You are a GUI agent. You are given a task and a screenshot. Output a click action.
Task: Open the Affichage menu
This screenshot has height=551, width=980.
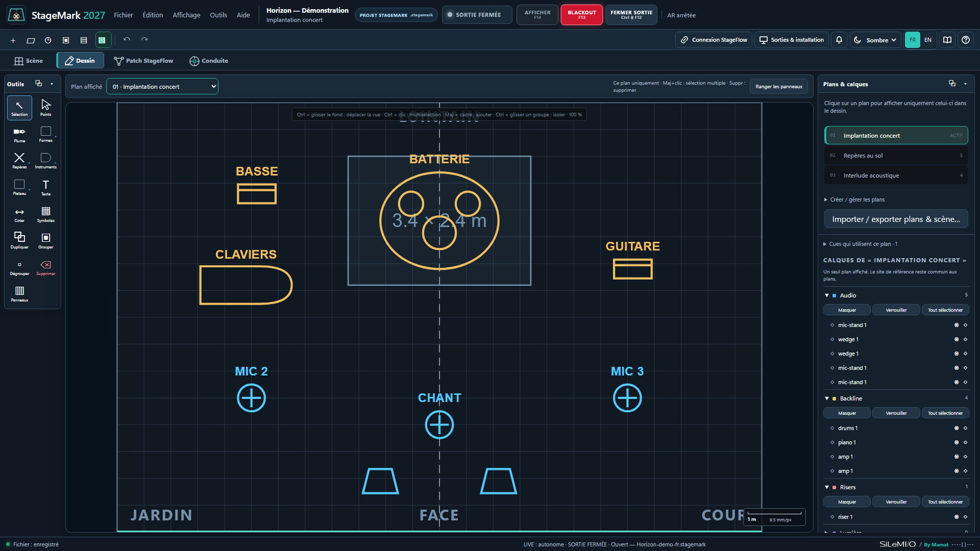pyautogui.click(x=186, y=15)
